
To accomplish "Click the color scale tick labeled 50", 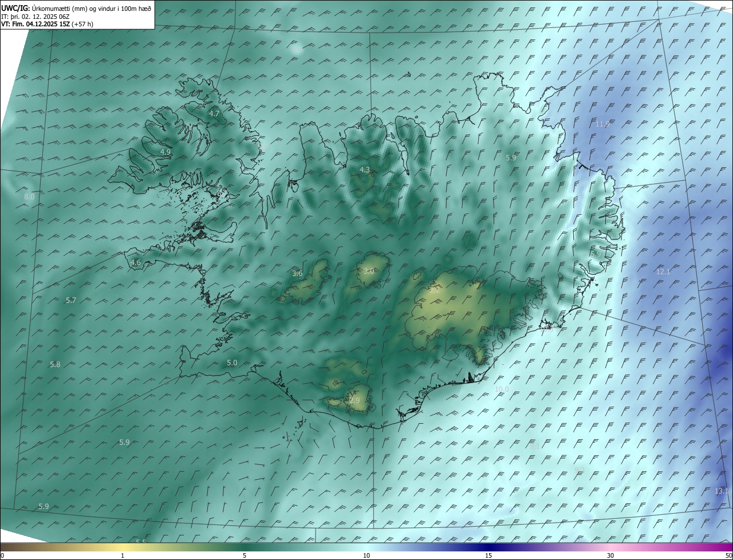I will (x=728, y=555).
